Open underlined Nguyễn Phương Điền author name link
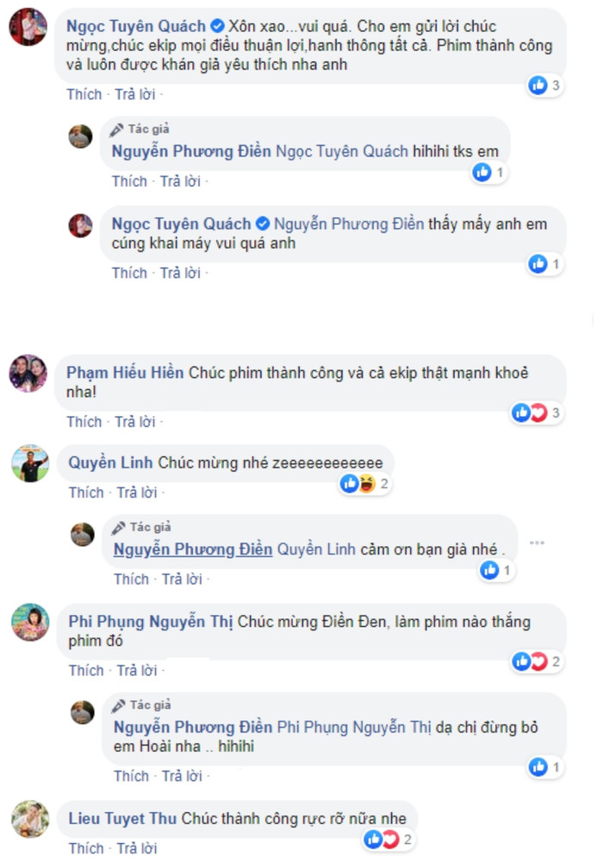The width and height of the screenshot is (603, 868). [x=193, y=549]
